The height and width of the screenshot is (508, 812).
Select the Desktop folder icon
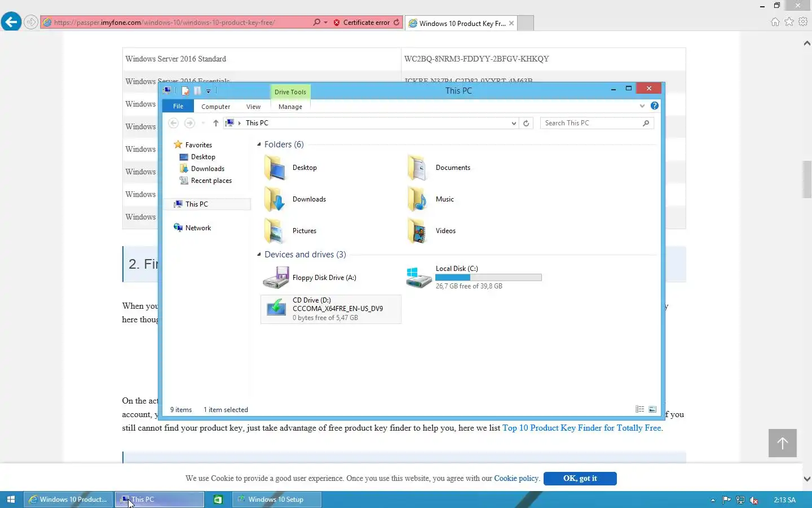tap(275, 168)
